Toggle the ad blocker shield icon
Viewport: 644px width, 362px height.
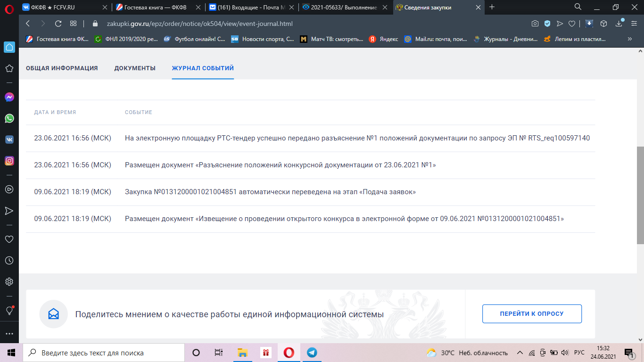click(x=547, y=24)
